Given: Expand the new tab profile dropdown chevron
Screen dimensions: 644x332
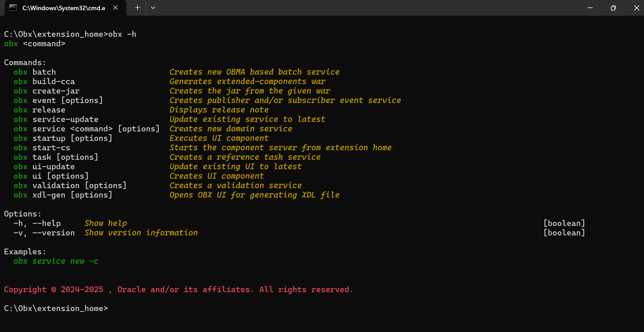Looking at the screenshot, I should 153,8.
